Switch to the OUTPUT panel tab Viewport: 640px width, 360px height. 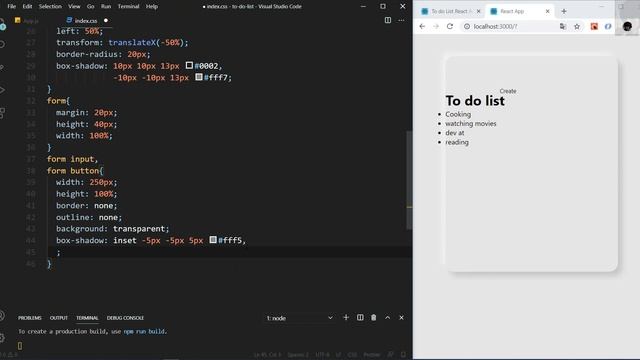tap(58, 318)
